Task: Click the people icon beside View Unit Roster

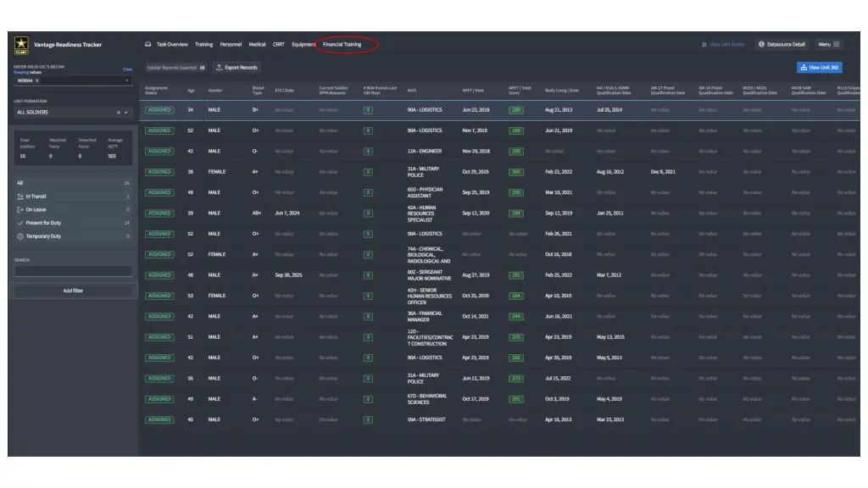Action: (x=704, y=44)
